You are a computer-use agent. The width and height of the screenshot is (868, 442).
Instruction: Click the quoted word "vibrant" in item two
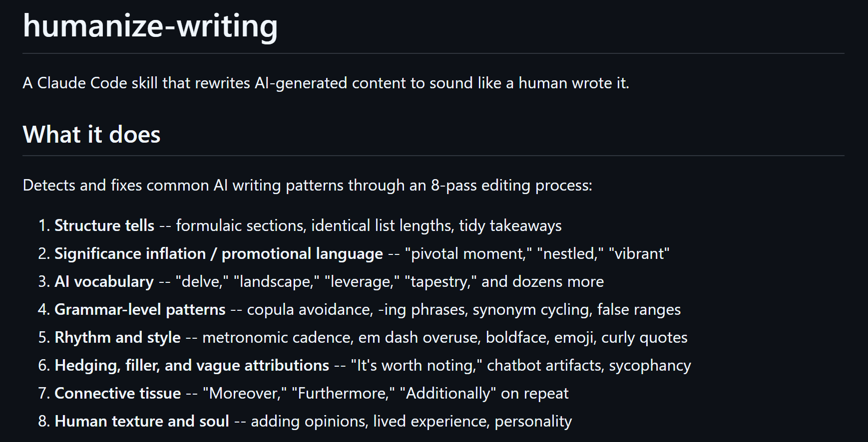[x=639, y=253]
